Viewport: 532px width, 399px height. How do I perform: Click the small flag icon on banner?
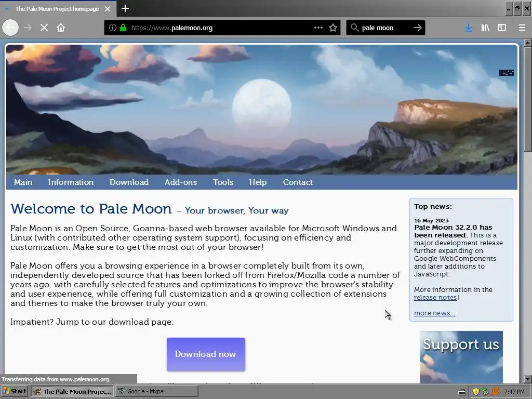tap(506, 73)
